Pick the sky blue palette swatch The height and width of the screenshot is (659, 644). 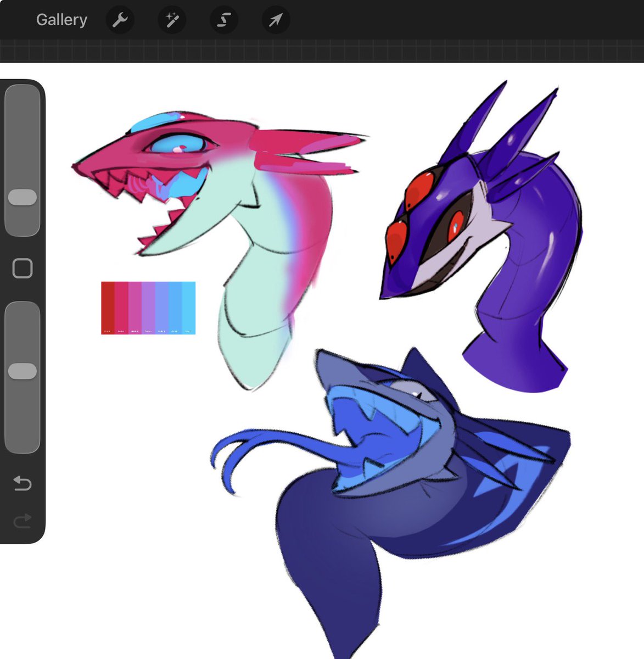(x=175, y=308)
